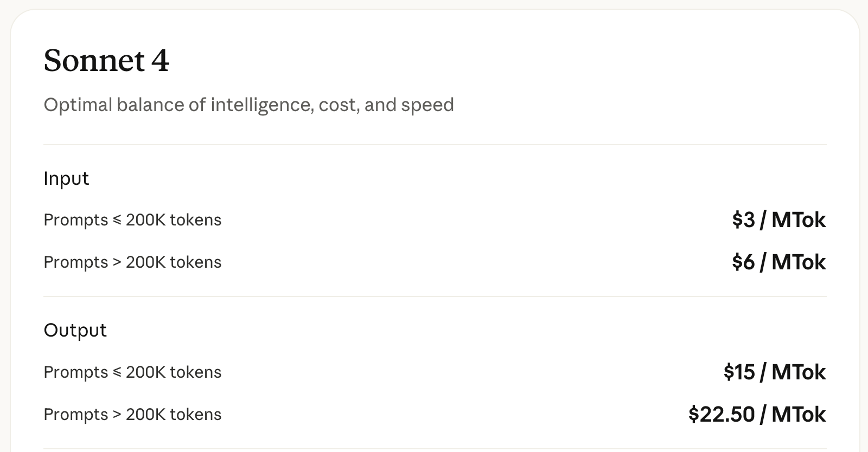Click the digit 4 in the heading
The height and width of the screenshot is (452, 868).
pos(160,60)
